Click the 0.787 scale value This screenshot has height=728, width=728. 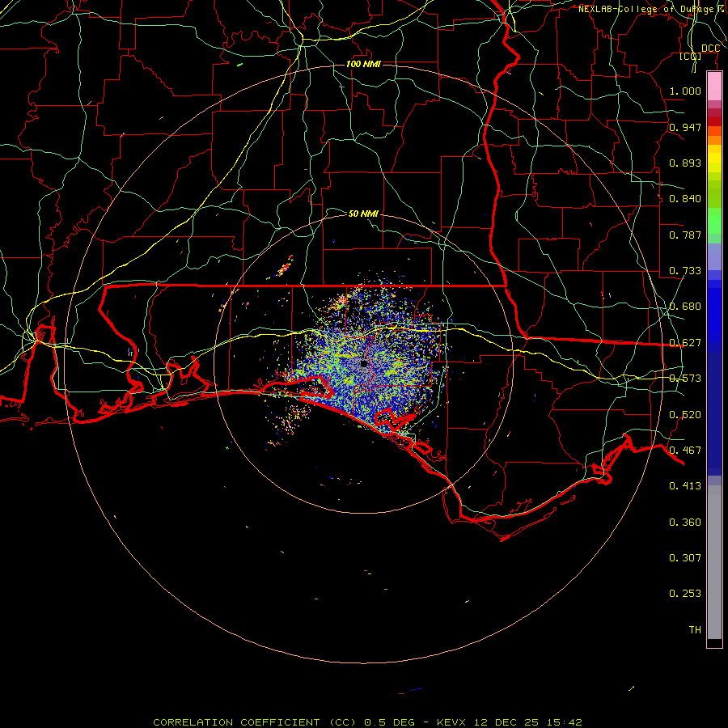[685, 235]
